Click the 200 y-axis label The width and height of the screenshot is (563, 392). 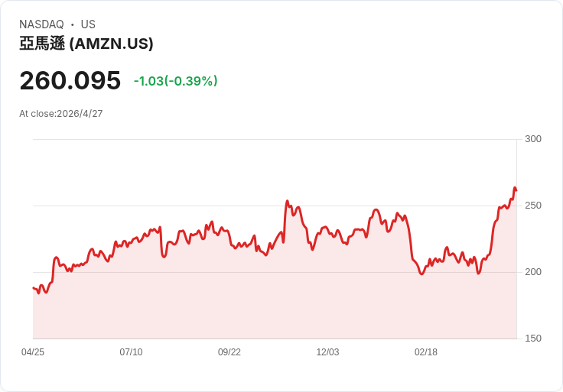(533, 272)
